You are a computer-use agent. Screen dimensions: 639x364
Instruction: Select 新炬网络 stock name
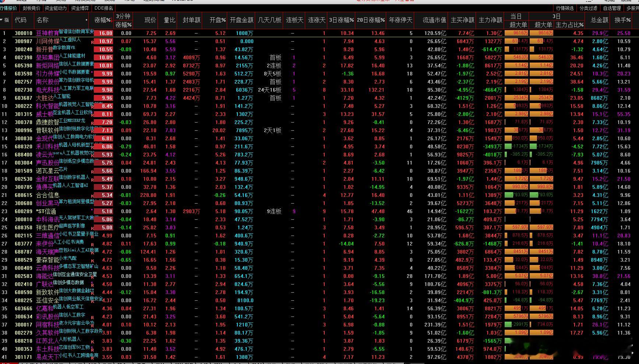click(x=47, y=66)
